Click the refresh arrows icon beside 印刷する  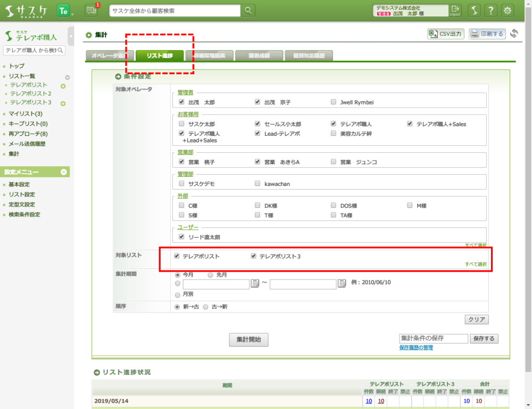coord(514,34)
